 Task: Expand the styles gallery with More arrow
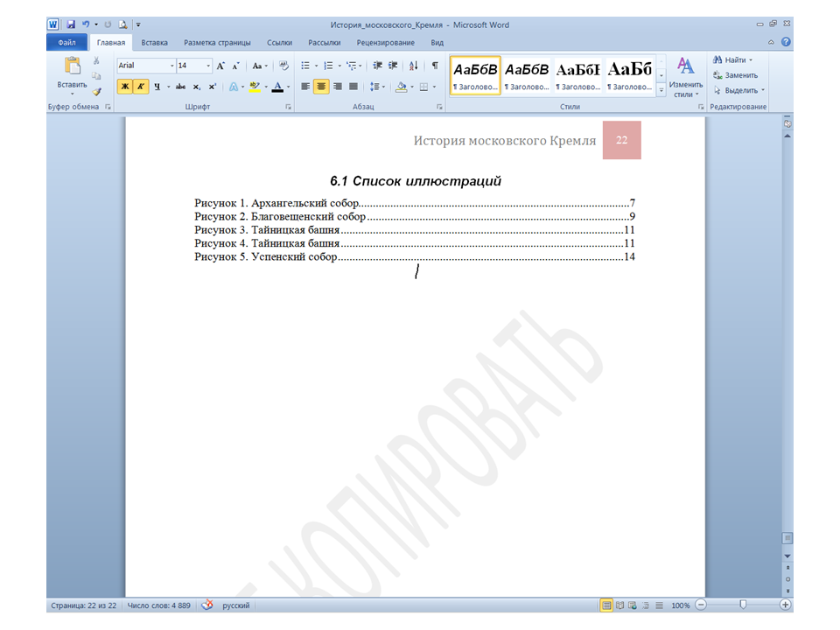pos(661,90)
